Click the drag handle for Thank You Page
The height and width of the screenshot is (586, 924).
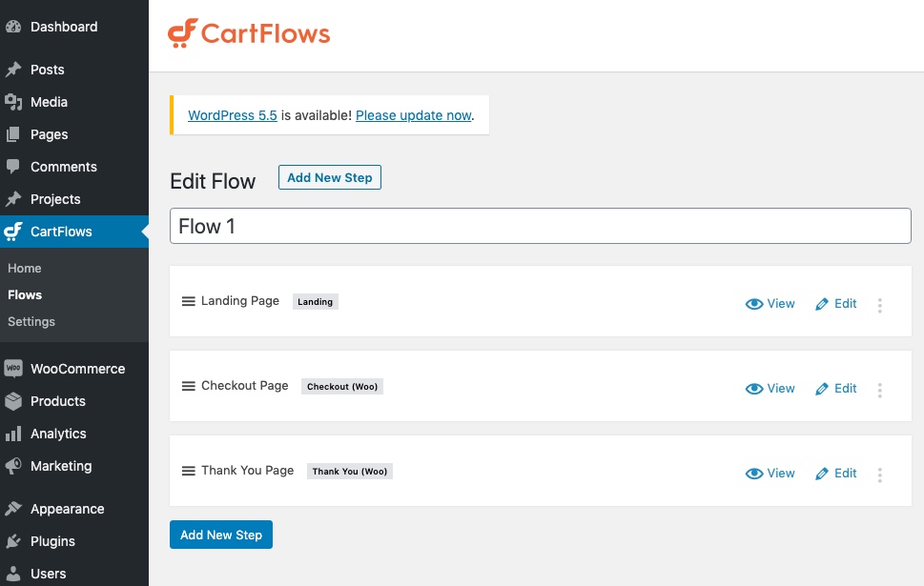tap(189, 471)
